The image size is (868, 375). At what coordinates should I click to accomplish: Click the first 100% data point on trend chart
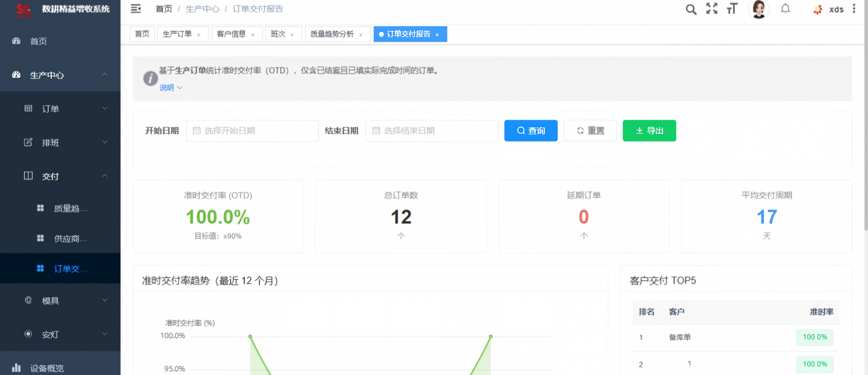coord(250,336)
